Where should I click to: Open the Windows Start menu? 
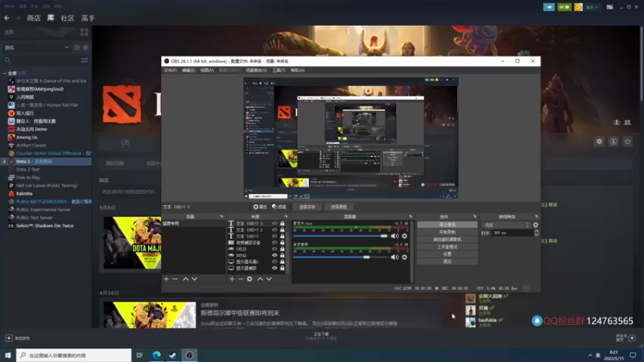[8, 355]
